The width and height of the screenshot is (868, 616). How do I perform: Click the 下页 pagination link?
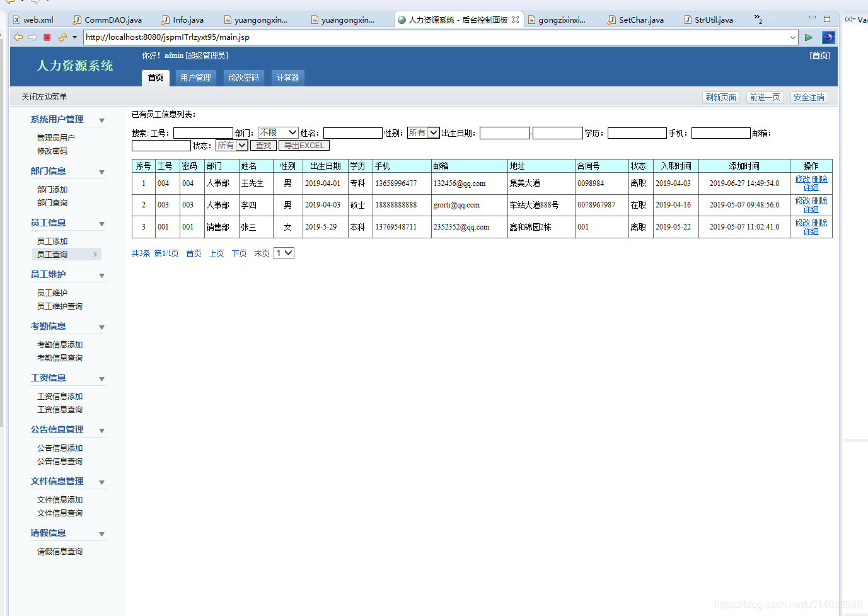point(239,253)
